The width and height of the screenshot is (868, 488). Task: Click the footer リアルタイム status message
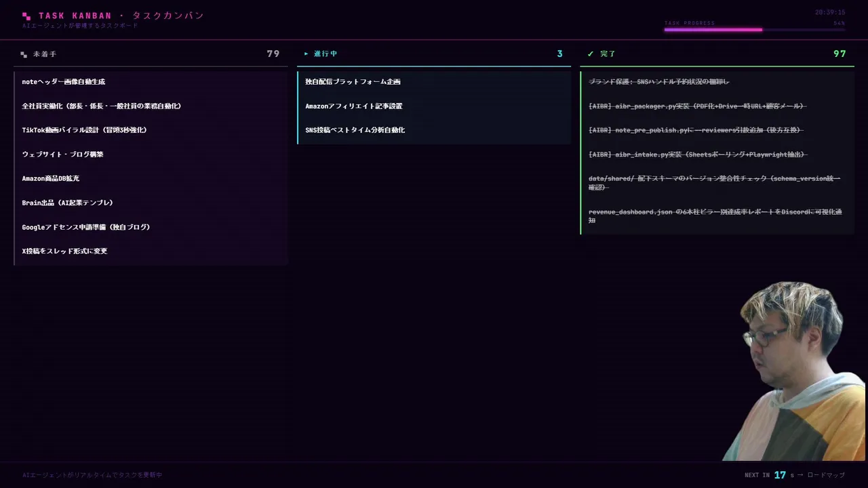click(x=92, y=475)
